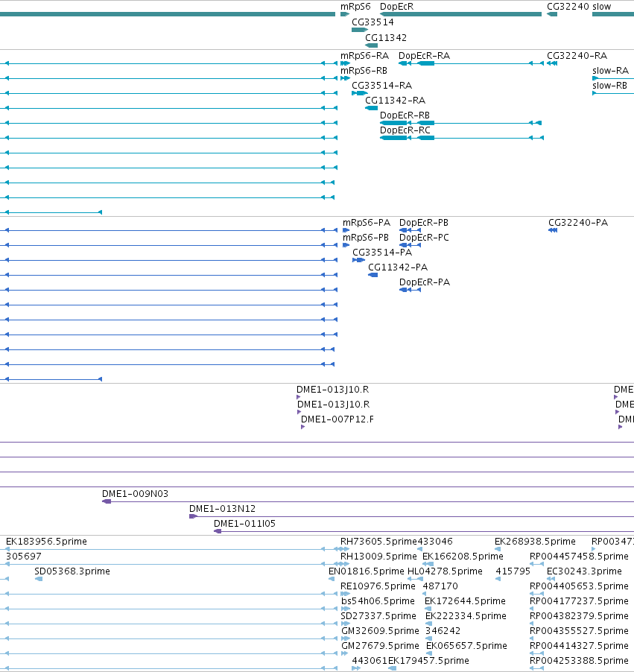Click the EK268938.5prime EST label
The width and height of the screenshot is (634, 672).
(x=535, y=542)
